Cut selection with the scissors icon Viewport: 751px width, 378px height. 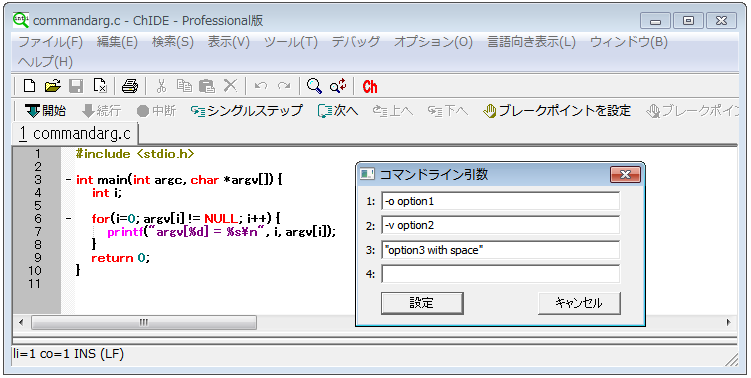tap(161, 86)
